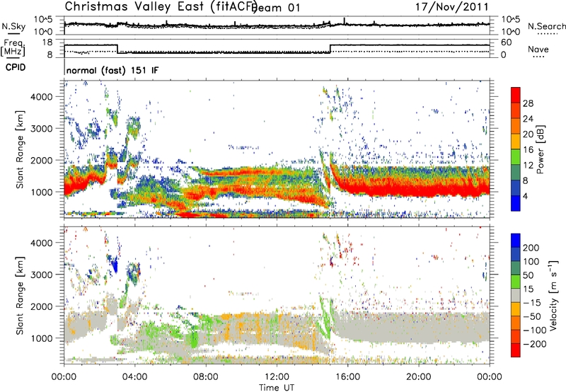Click the 16 label on the power colorbar

click(x=528, y=150)
